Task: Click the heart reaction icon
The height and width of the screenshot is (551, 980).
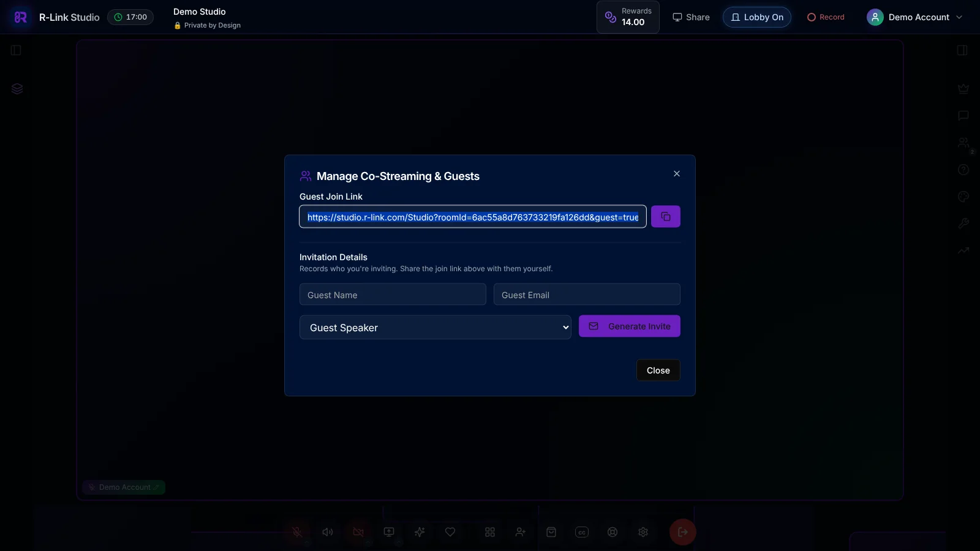Action: 450,532
